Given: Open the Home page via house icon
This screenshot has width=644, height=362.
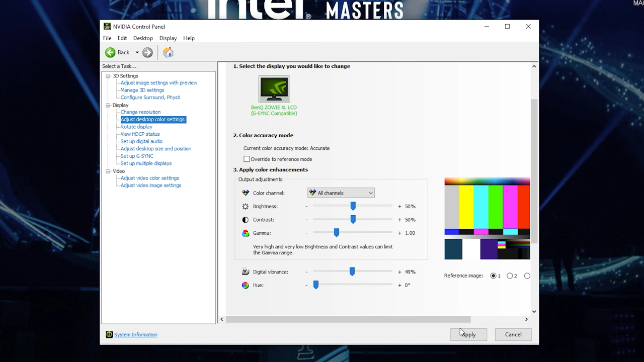Looking at the screenshot, I should pyautogui.click(x=168, y=52).
